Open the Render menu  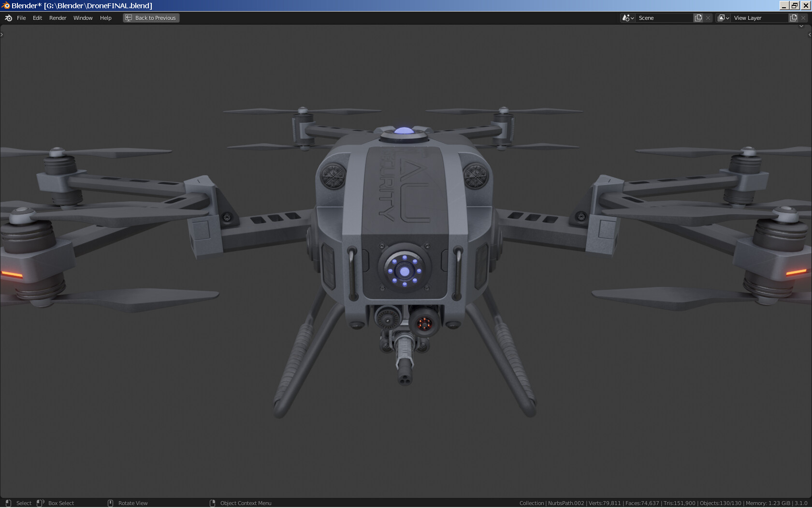(58, 17)
